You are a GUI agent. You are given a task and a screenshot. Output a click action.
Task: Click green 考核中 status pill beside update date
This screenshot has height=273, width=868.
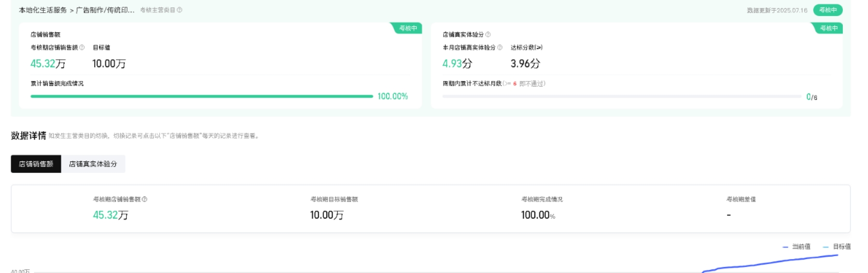coord(827,10)
